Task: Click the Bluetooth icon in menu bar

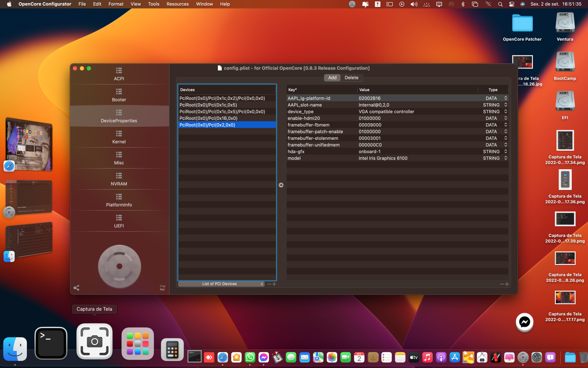Action: click(463, 4)
